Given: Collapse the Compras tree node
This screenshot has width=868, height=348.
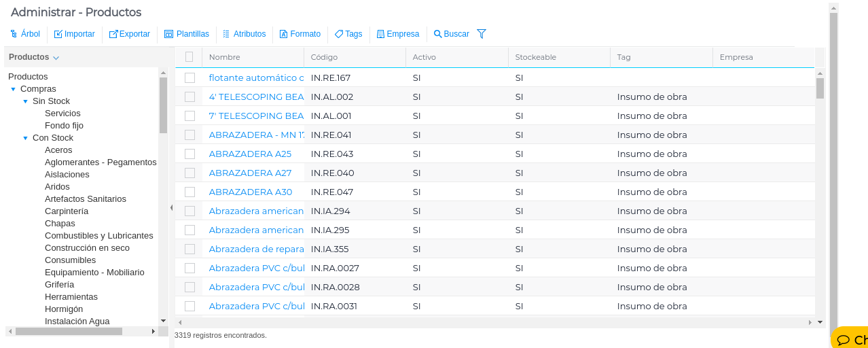Looking at the screenshot, I should point(14,89).
